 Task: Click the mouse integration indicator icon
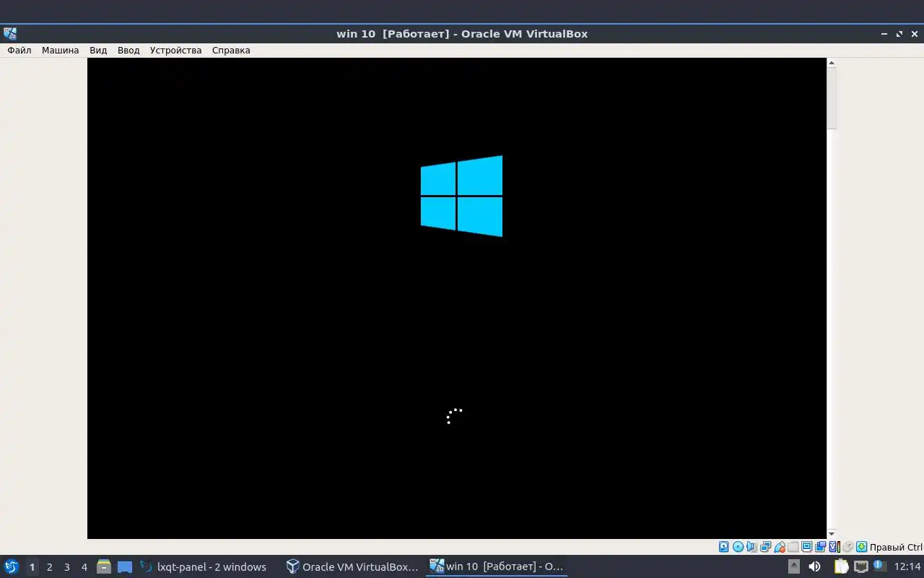pos(847,547)
